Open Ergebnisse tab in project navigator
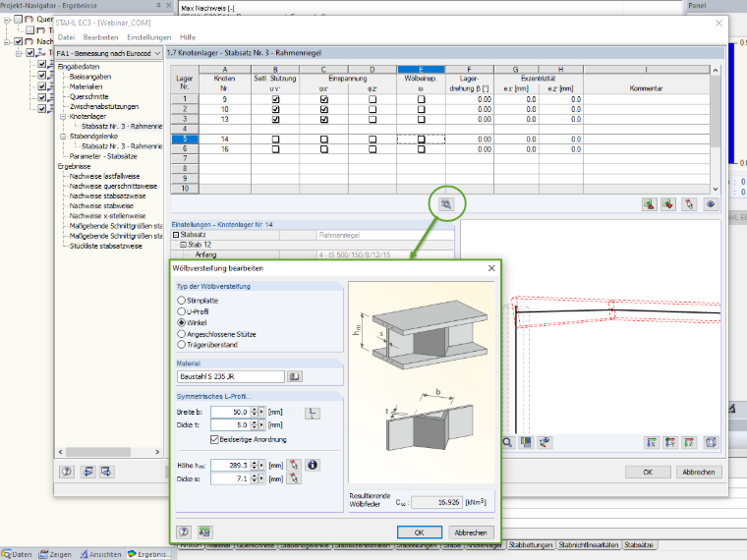The image size is (747, 560). pos(149,554)
